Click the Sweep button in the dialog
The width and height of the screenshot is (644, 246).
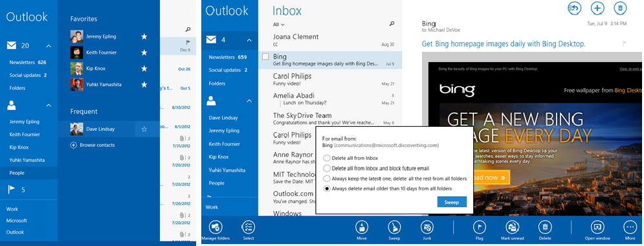point(452,201)
